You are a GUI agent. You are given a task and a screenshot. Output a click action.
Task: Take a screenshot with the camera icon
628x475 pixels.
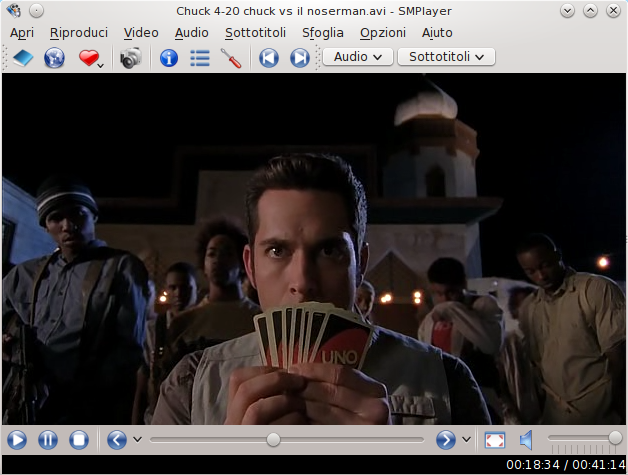[x=131, y=58]
